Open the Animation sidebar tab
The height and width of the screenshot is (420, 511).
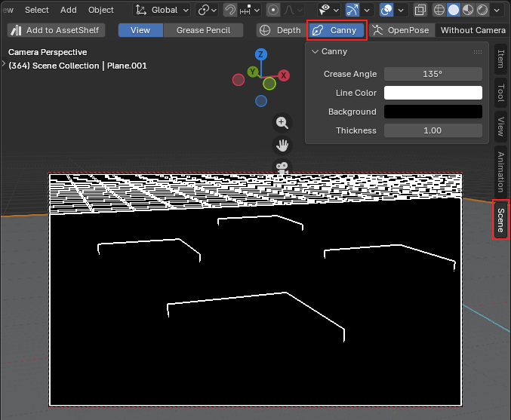[x=501, y=172]
